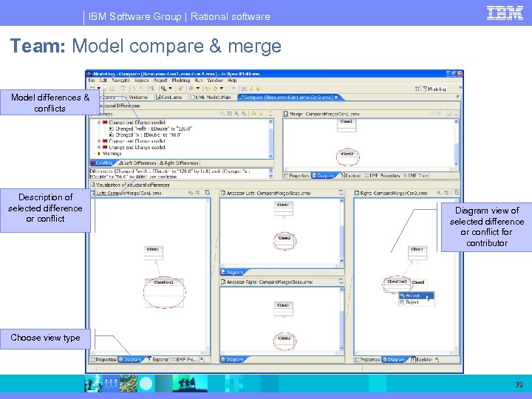Open EMF Tree tab in Merge pane
Image resolution: width=532 pixels, height=399 pixels.
pyautogui.click(x=415, y=176)
